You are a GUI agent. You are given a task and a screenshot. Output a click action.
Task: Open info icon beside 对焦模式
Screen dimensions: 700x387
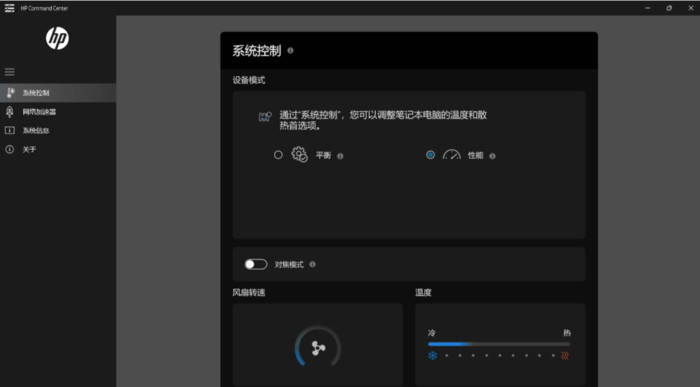click(x=312, y=264)
